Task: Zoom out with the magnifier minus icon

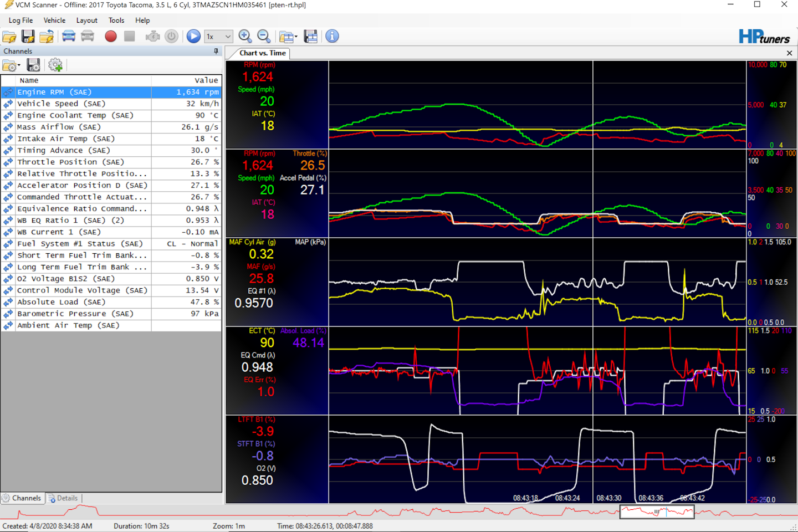Action: 264,37
